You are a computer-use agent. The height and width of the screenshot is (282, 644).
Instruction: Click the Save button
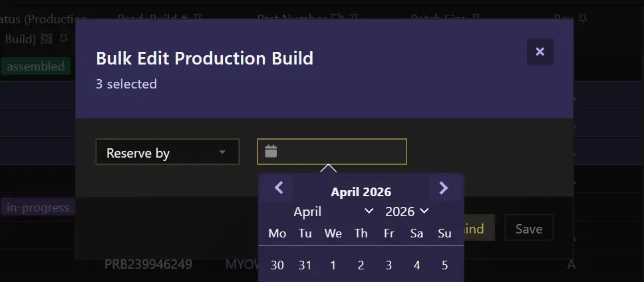(529, 228)
